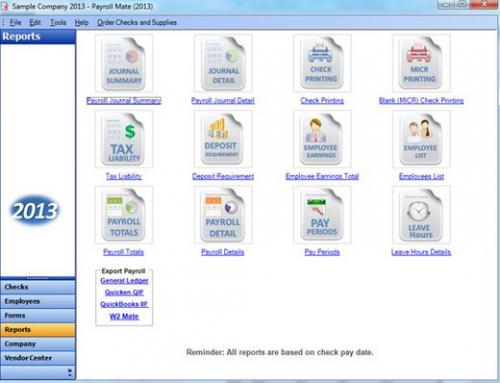The height and width of the screenshot is (383, 500).
Task: Switch to the Checks navigation pane
Action: [x=38, y=287]
